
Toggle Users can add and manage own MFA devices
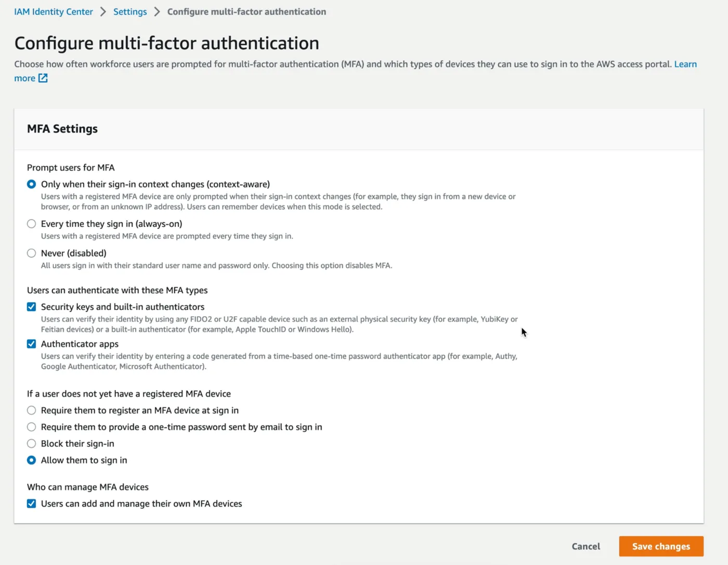32,504
